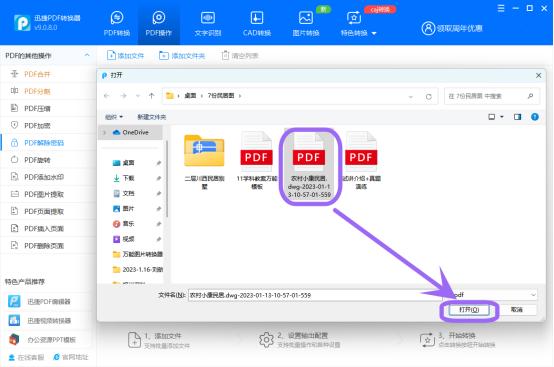
Task: Select OneDrive in navigation pane
Action: point(131,132)
